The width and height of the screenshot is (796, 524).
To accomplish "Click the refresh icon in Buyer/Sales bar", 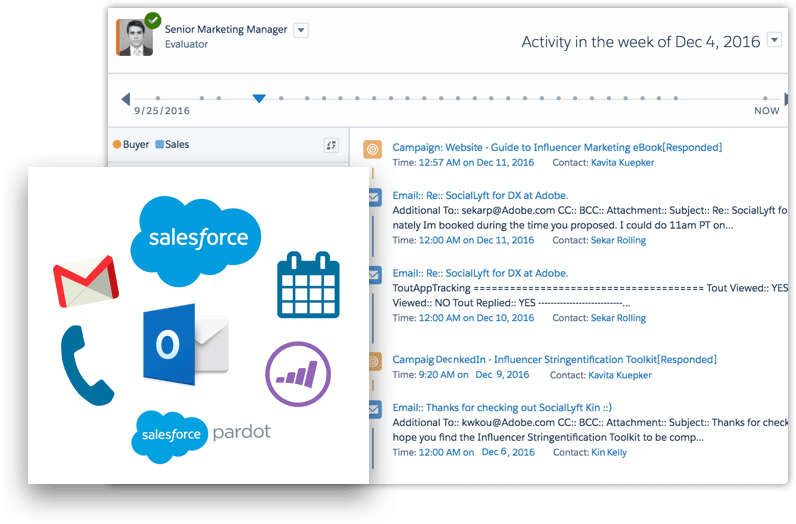I will coord(331,145).
